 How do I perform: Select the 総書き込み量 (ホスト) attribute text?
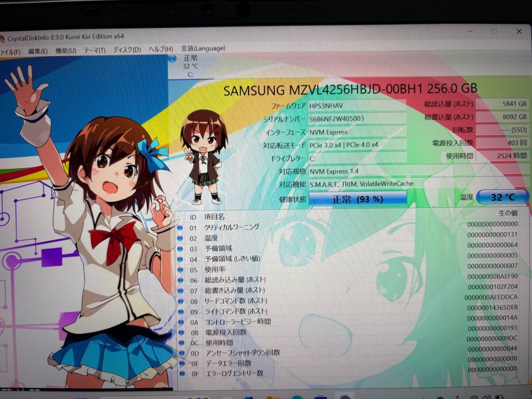point(235,290)
